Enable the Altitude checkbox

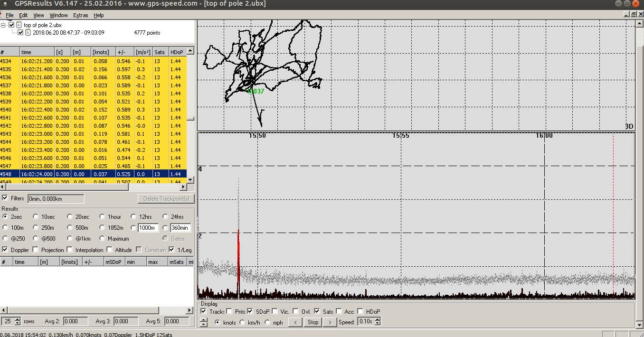coord(110,250)
